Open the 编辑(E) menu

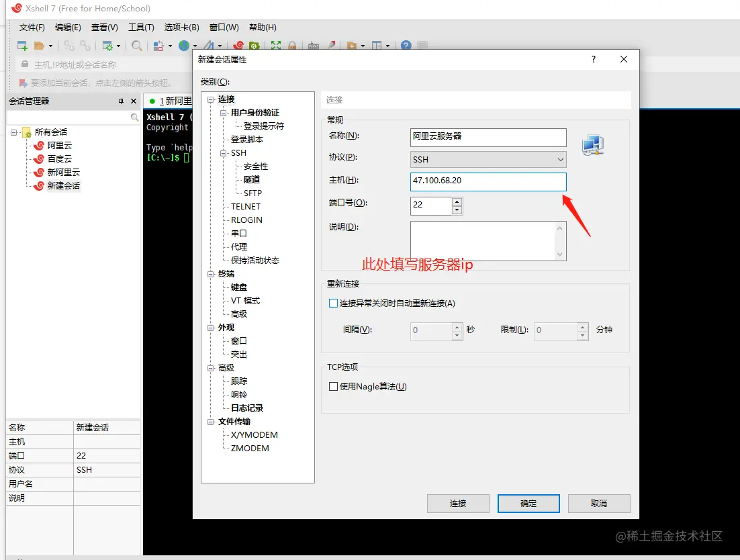68,28
